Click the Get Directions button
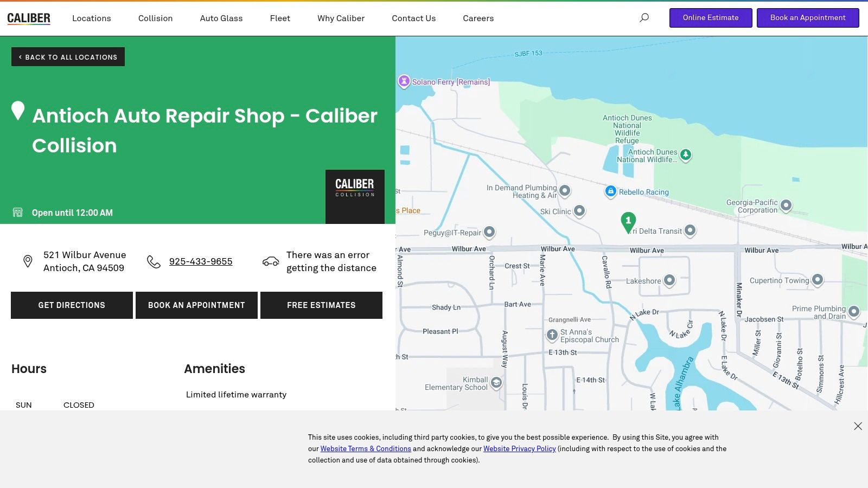The width and height of the screenshot is (868, 488). 72,305
